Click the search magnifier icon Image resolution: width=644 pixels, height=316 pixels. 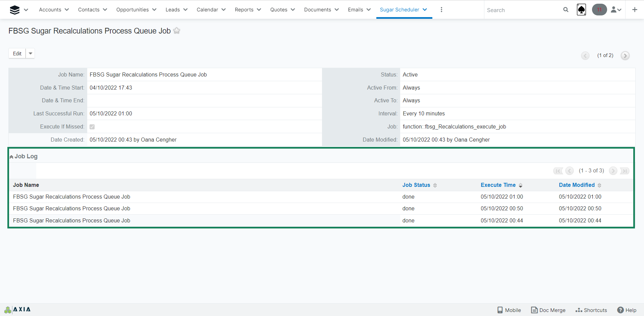click(566, 10)
